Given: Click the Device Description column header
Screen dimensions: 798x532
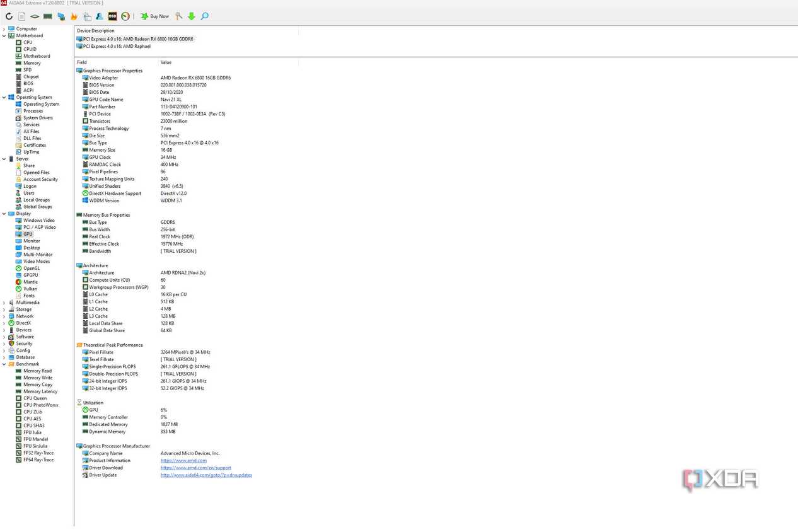Looking at the screenshot, I should coord(96,30).
